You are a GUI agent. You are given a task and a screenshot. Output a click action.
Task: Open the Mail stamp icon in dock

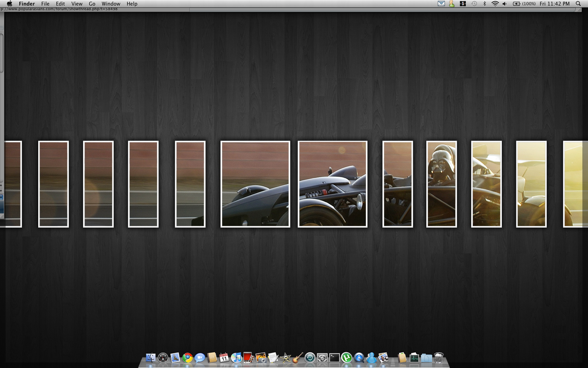coord(175,357)
